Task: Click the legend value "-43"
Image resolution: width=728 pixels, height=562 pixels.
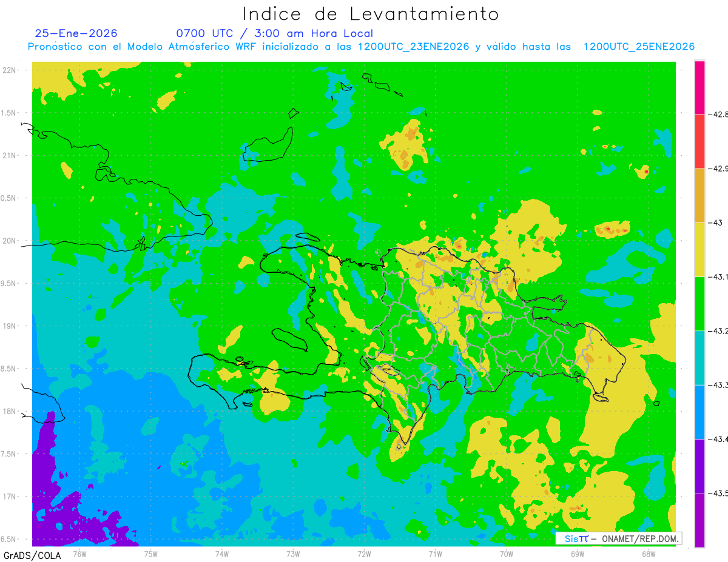Action: point(715,222)
